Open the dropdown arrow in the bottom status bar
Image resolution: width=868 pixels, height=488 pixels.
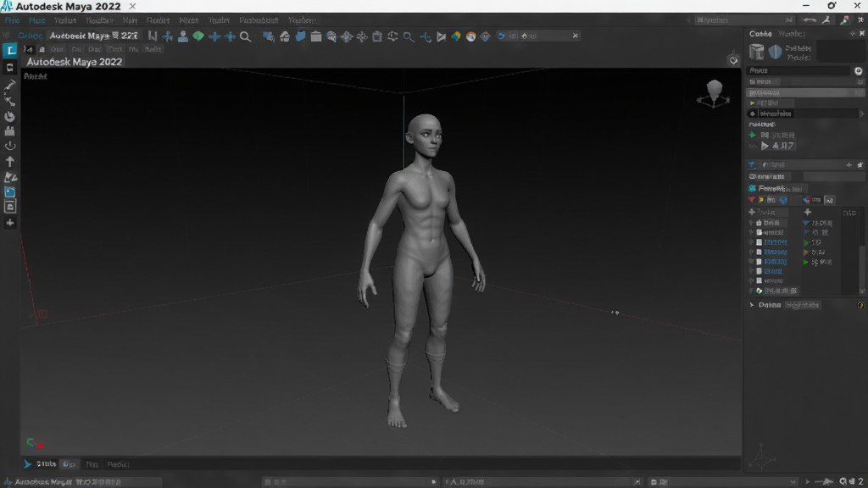(x=793, y=482)
